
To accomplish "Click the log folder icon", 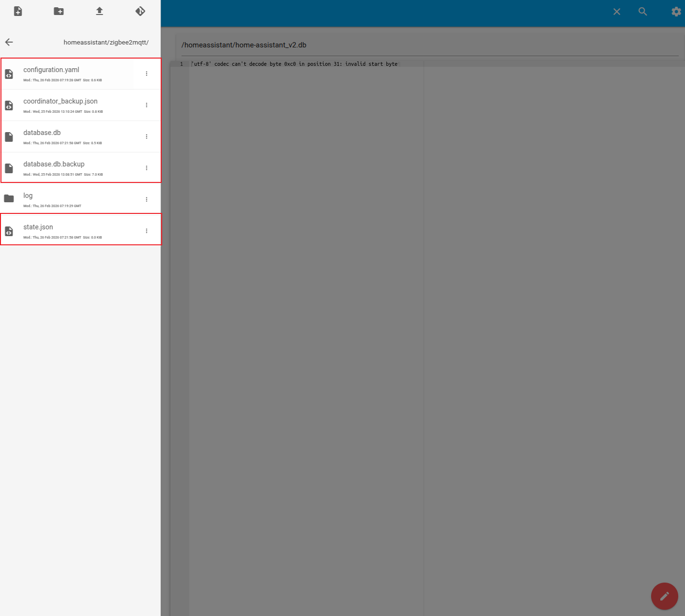I will tap(9, 198).
